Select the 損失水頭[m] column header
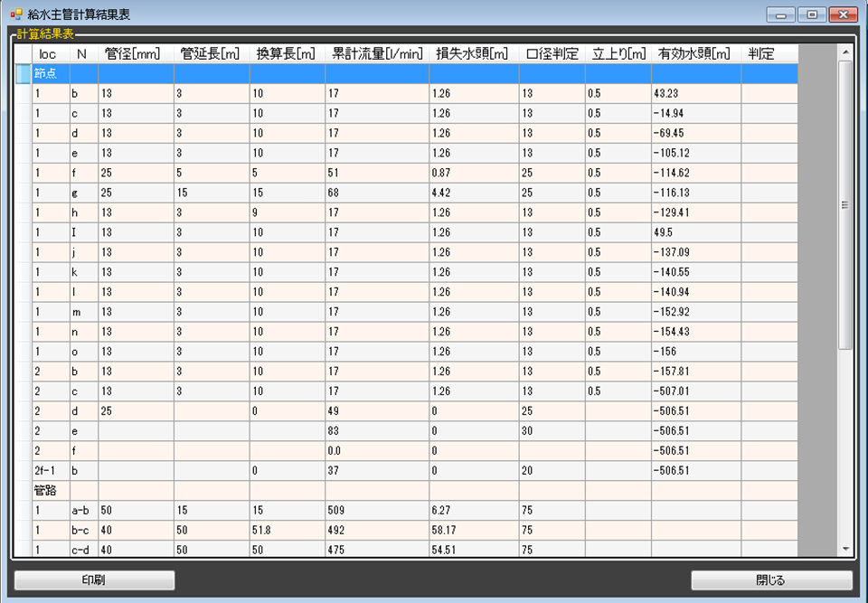 click(x=474, y=54)
